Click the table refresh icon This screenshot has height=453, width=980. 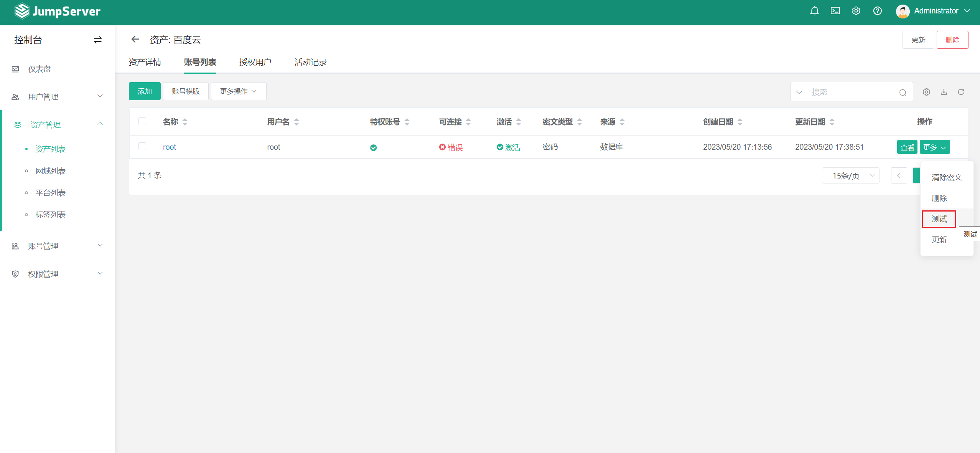click(961, 92)
